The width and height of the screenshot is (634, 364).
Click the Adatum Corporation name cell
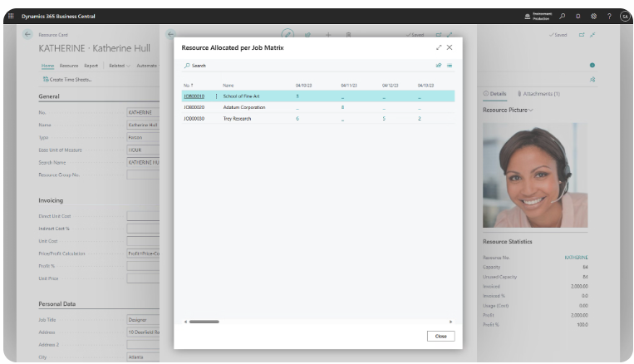click(x=244, y=107)
